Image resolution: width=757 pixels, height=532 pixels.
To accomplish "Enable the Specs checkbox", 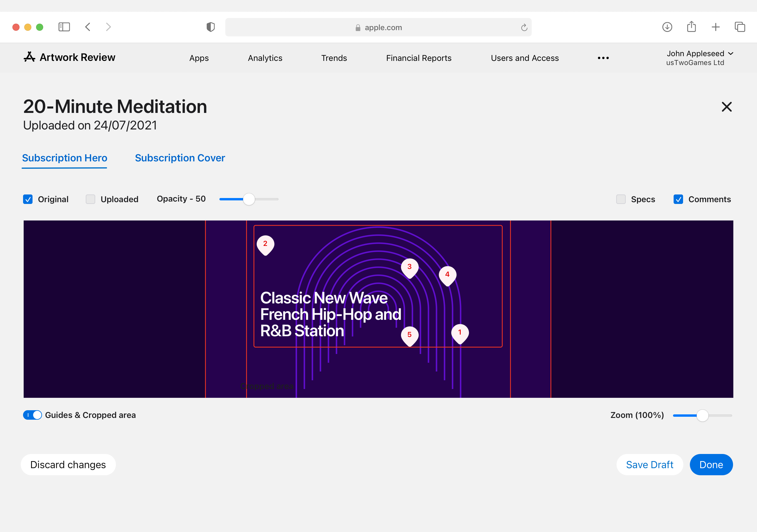I will pos(621,199).
